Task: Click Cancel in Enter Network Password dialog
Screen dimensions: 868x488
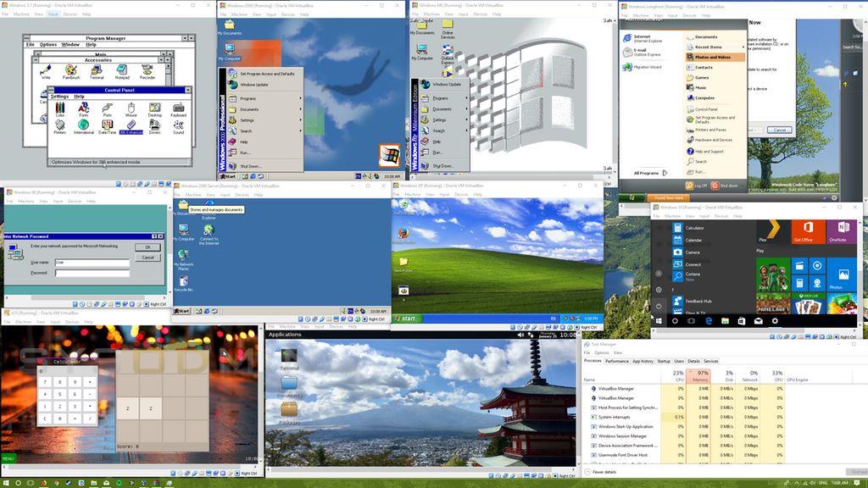Action: 147,258
